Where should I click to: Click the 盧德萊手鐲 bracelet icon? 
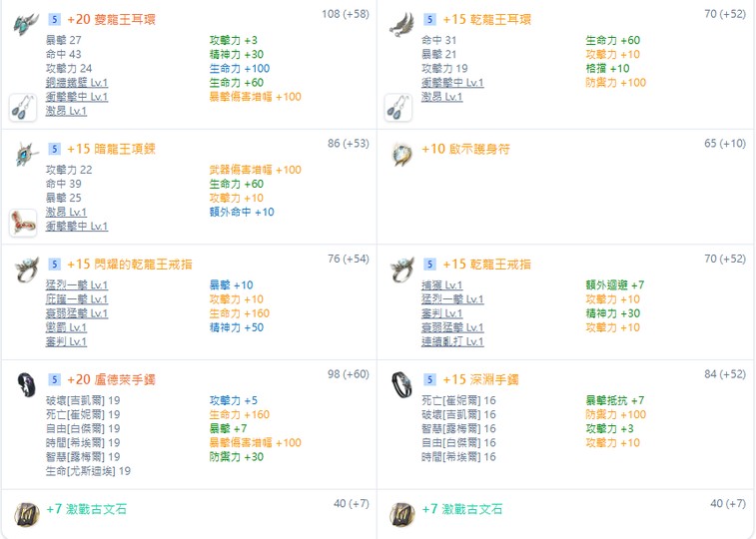[x=26, y=384]
